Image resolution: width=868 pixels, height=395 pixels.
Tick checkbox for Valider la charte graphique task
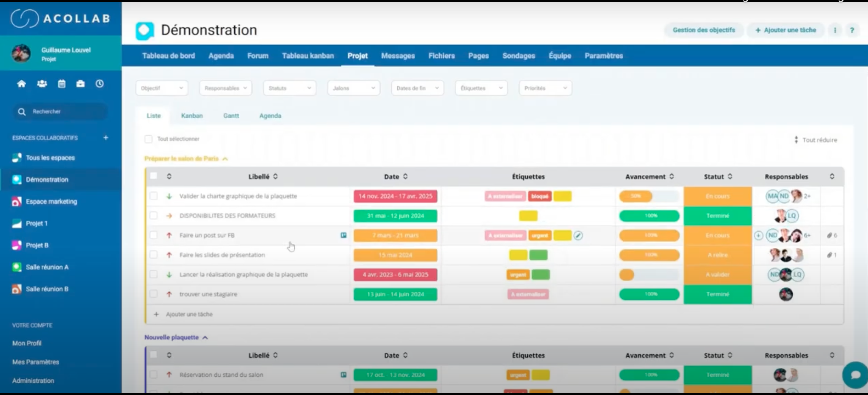click(153, 196)
